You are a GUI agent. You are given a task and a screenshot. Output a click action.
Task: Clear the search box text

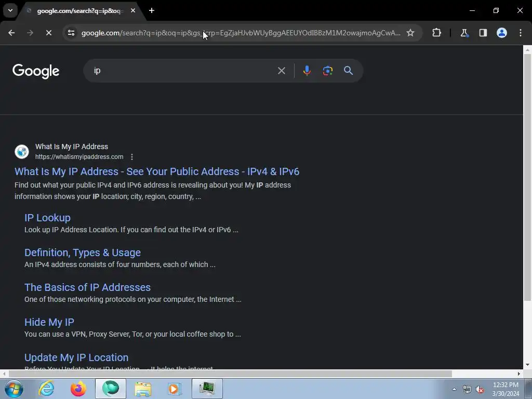(281, 71)
